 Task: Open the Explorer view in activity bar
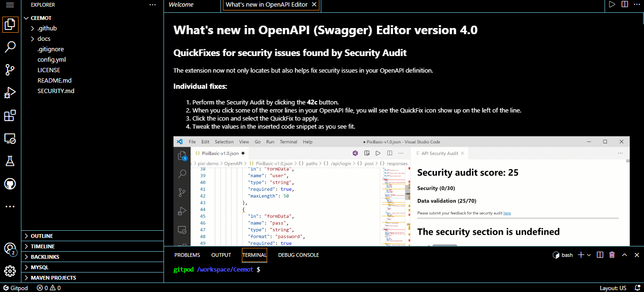(10, 24)
